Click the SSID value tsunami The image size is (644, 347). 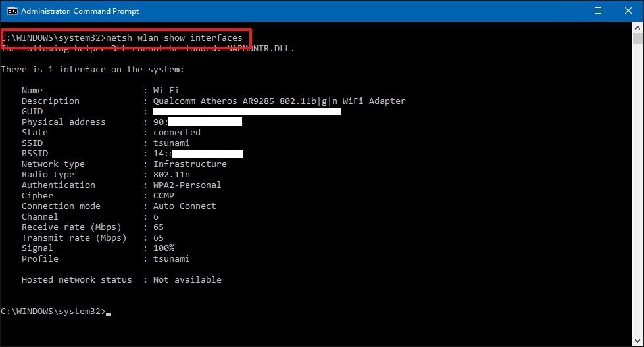click(171, 143)
